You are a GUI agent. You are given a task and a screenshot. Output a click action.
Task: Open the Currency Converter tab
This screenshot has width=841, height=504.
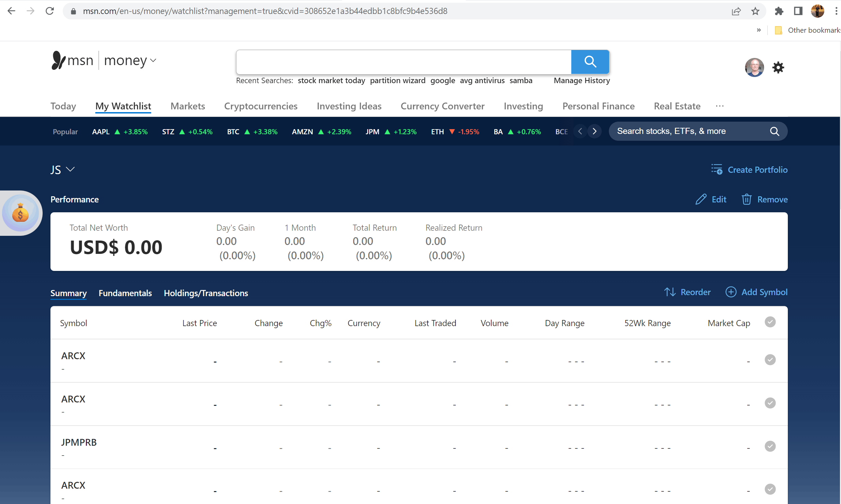[442, 106]
